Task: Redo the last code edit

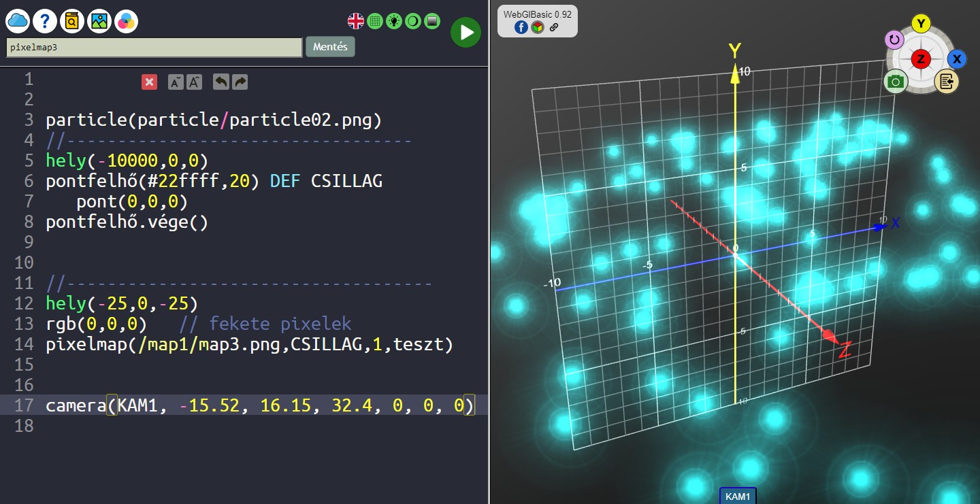Action: [240, 82]
